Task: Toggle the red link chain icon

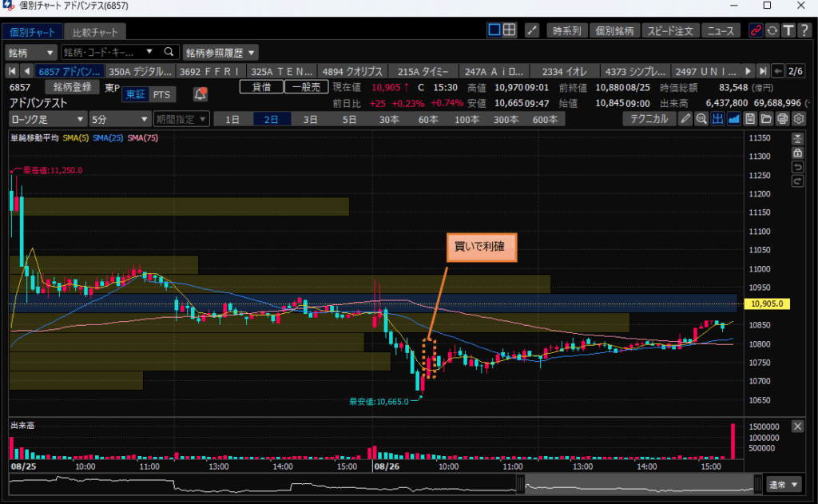Action: coord(756,31)
